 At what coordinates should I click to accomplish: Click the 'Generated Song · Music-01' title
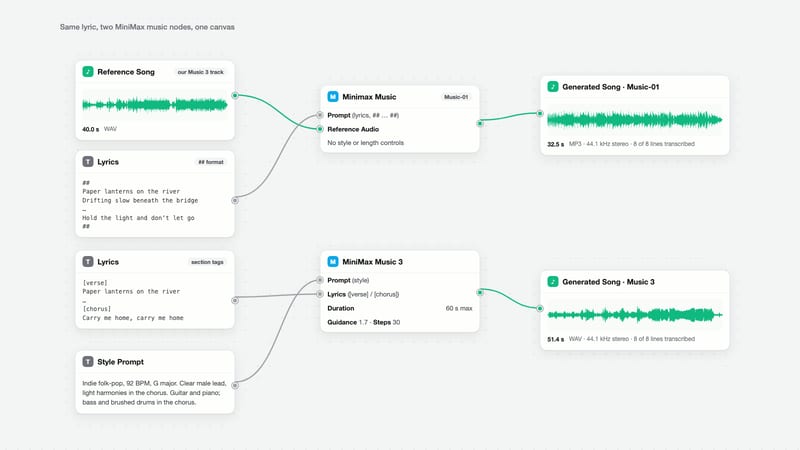point(611,87)
